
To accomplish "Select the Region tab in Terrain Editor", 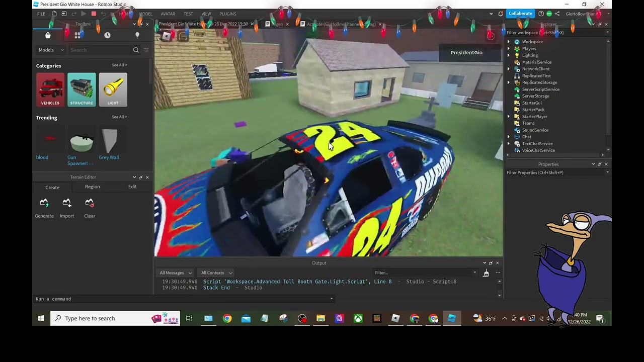I will [x=93, y=187].
